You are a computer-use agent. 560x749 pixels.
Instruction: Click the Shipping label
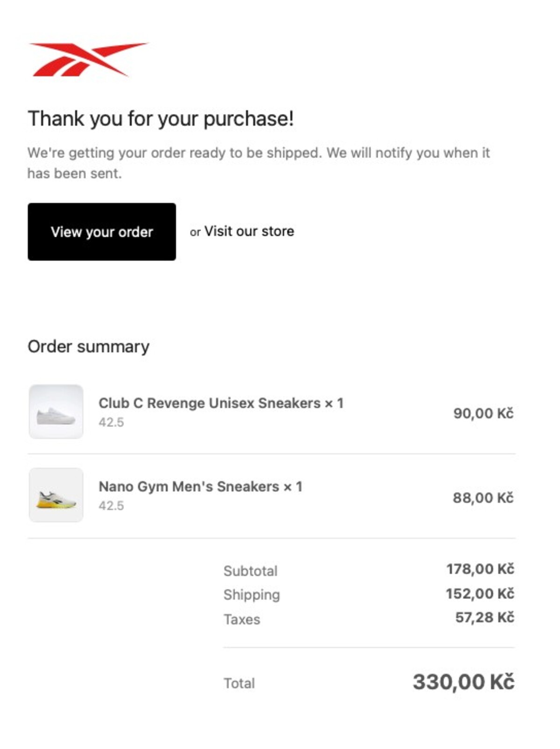(x=252, y=594)
